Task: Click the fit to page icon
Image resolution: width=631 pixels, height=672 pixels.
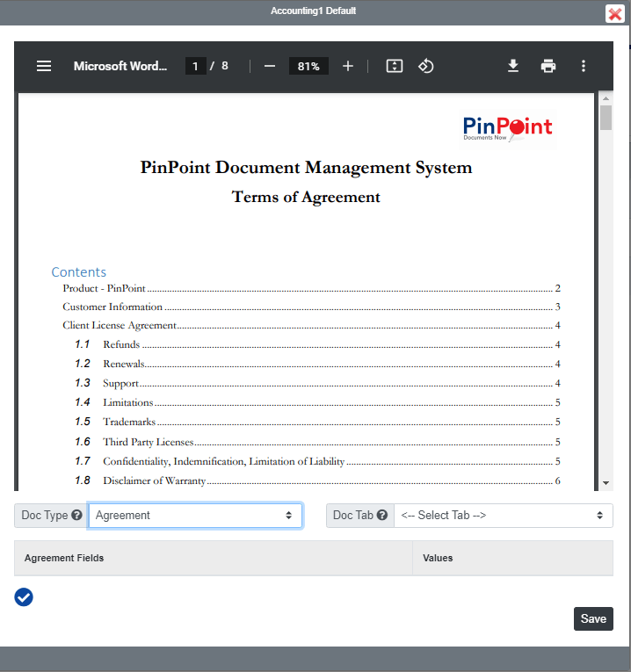Action: [395, 66]
